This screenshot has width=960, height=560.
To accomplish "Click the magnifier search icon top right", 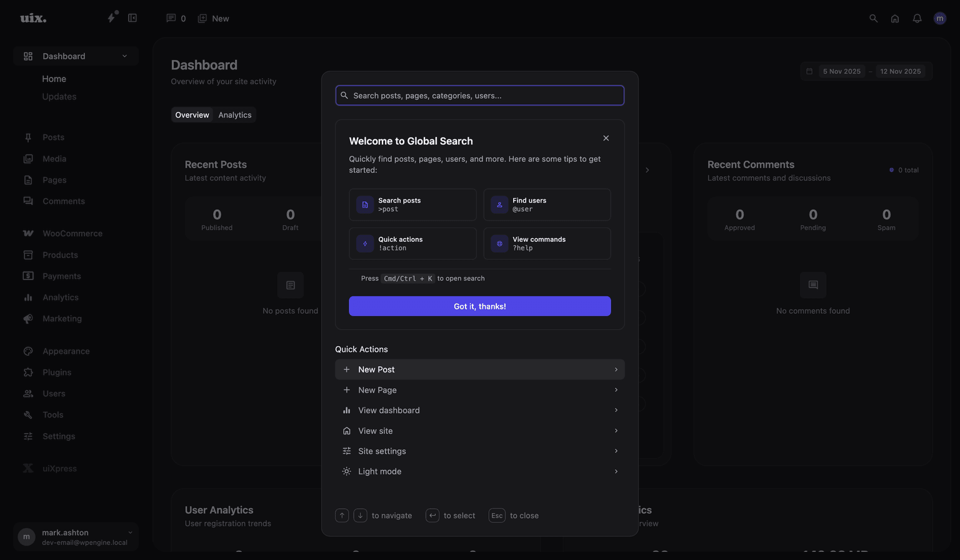I will [873, 18].
